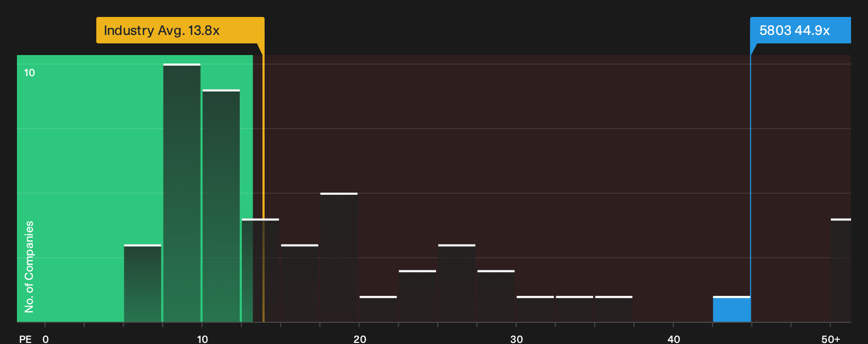Click the Industry Avg. 13.8x label

180,30
